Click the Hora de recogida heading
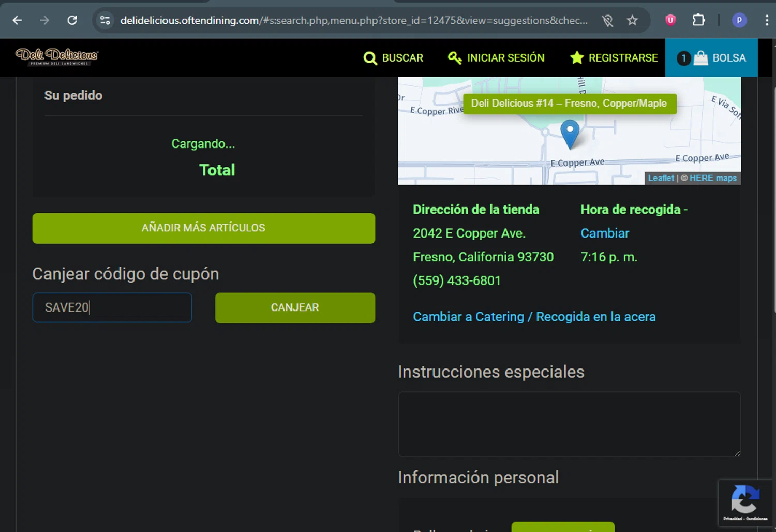 pos(631,210)
